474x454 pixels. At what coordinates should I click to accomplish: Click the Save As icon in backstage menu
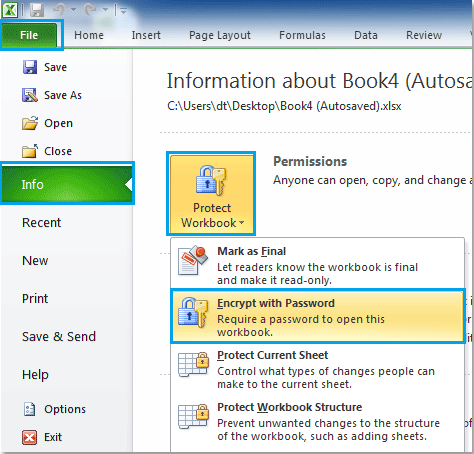point(30,95)
